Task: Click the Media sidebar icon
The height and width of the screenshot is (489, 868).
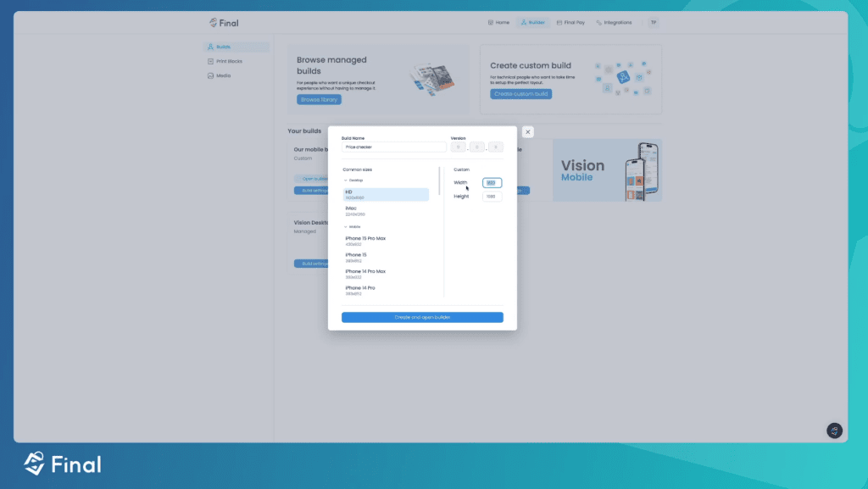Action: (210, 75)
